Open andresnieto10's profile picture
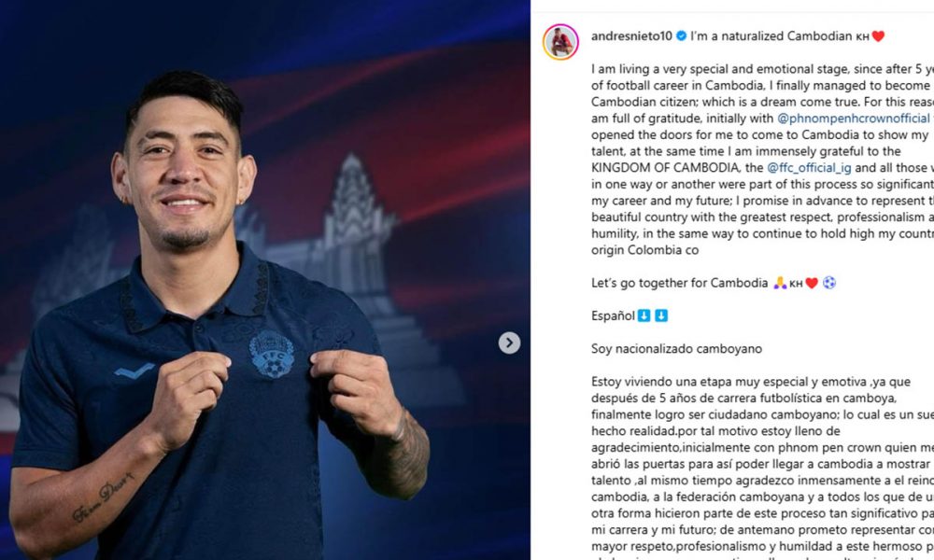The height and width of the screenshot is (560, 934). [x=559, y=42]
